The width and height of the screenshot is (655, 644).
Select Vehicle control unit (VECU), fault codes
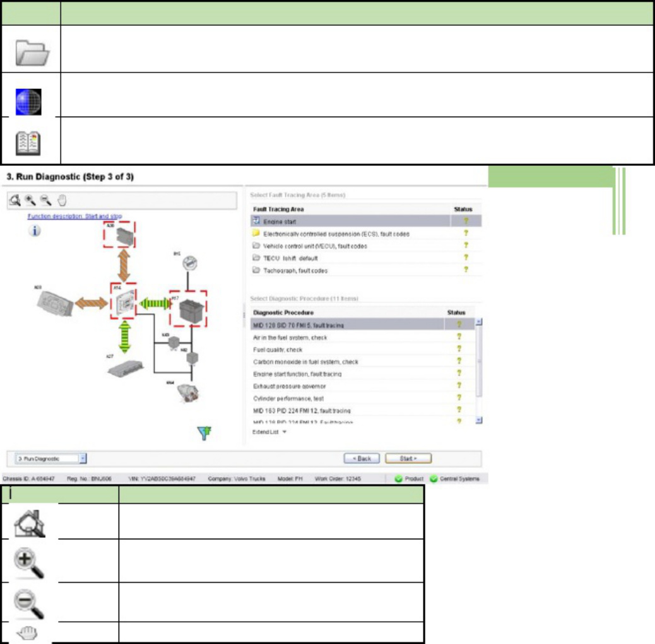click(366, 246)
